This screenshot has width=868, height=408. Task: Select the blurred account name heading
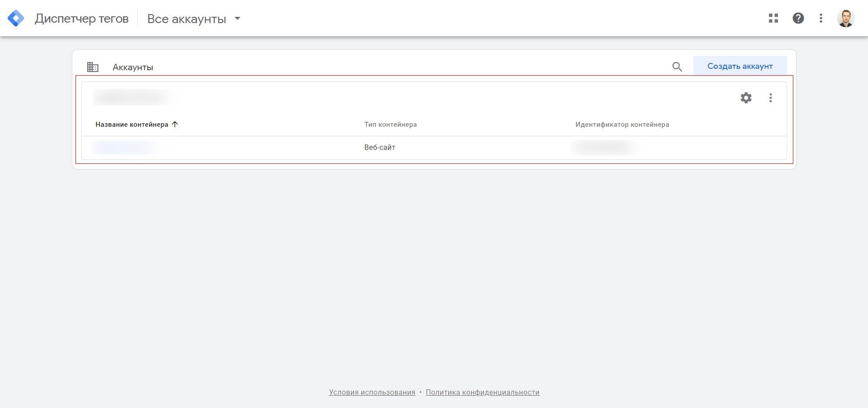click(x=131, y=97)
